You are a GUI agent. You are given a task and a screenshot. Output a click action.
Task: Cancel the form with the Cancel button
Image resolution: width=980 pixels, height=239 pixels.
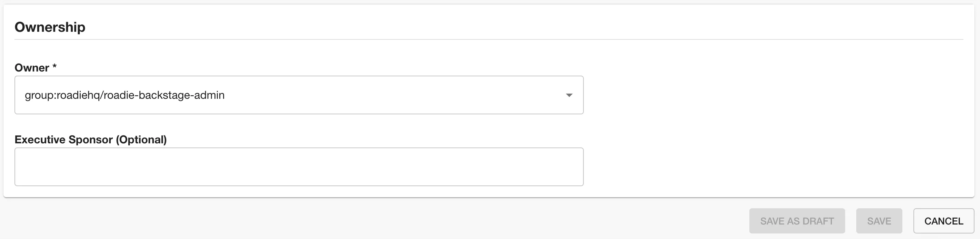point(943,221)
